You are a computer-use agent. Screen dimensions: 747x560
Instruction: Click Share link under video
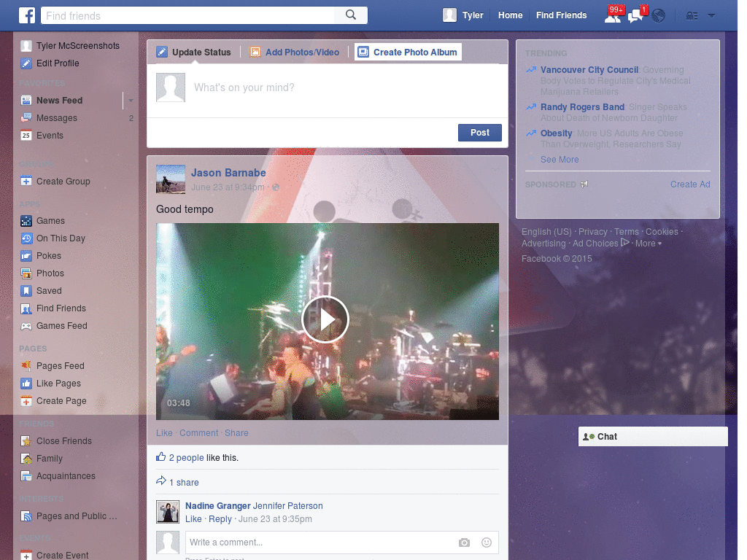[x=236, y=433]
